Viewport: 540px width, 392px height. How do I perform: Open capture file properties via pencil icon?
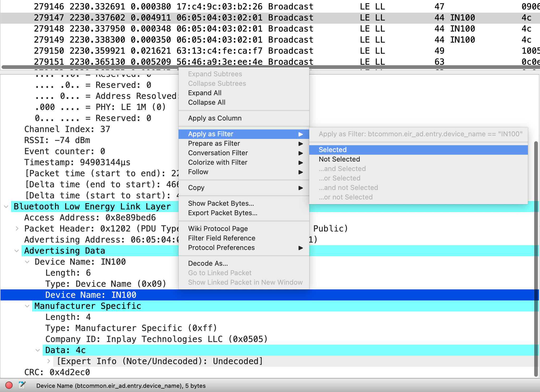pyautogui.click(x=22, y=385)
